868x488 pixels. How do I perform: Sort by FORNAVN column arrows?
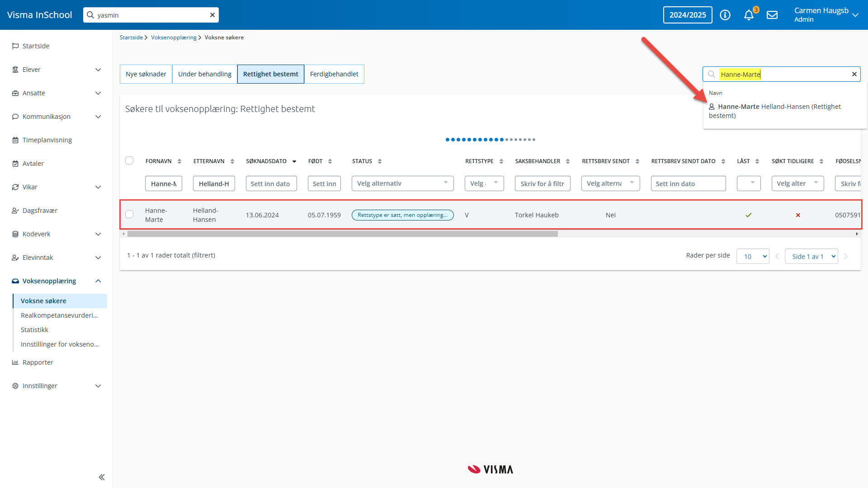179,161
